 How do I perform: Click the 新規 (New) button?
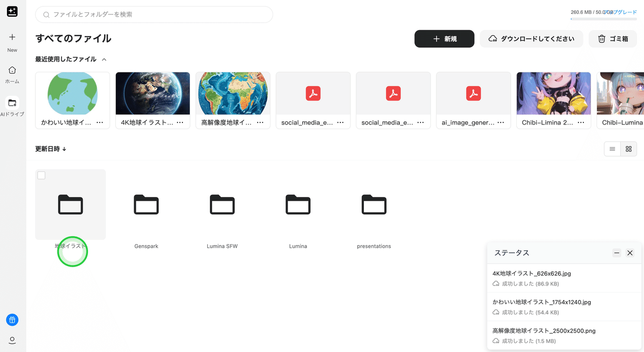pos(444,39)
